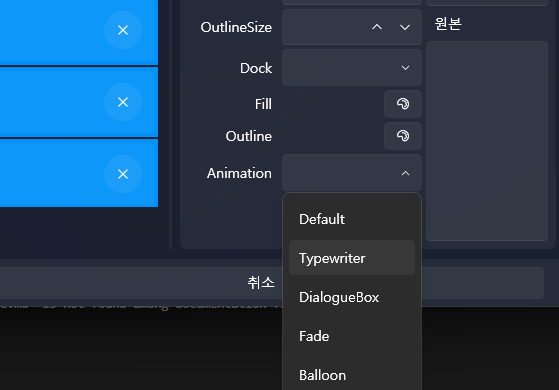The height and width of the screenshot is (390, 559).
Task: Select the Fade animation entry
Action: pos(352,336)
